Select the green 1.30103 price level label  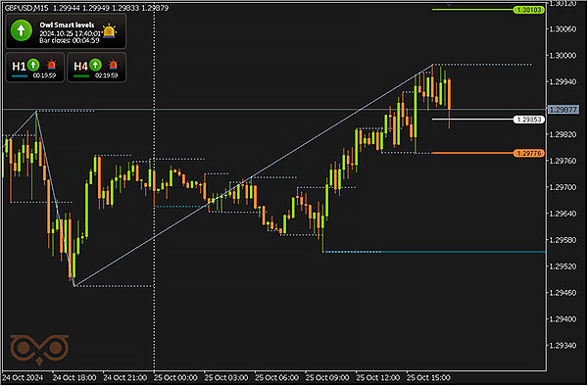529,10
